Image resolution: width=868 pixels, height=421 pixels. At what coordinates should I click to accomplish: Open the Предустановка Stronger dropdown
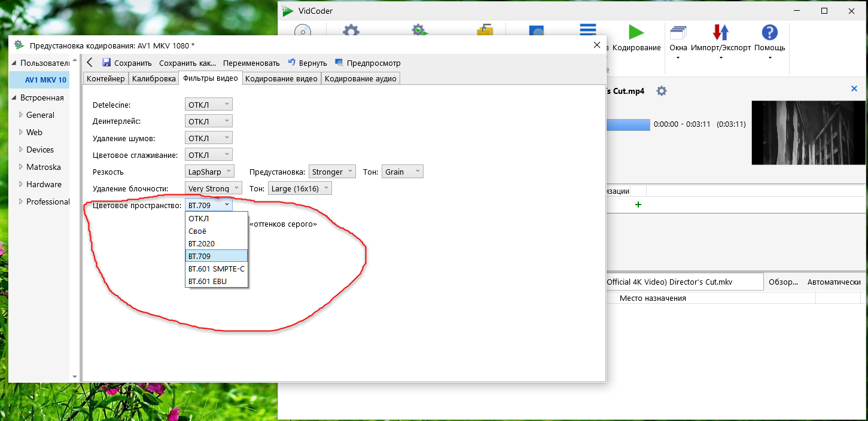pyautogui.click(x=332, y=172)
